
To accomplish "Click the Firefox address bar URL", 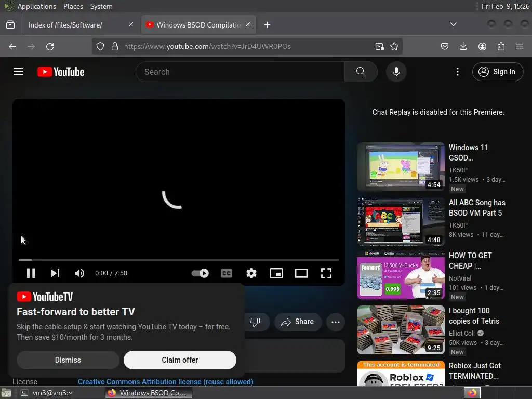I will click(207, 46).
